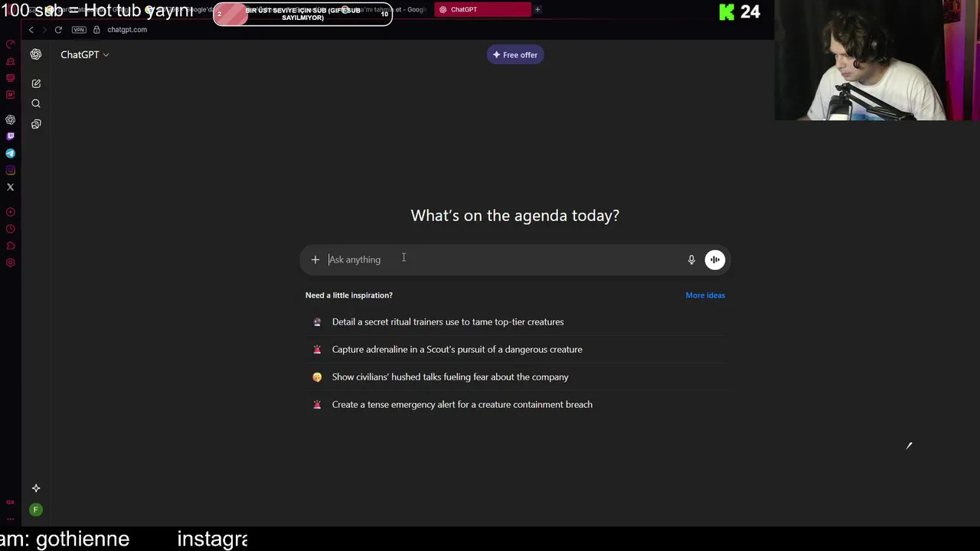Open the ChatGPT model selector dropdown

tap(85, 54)
